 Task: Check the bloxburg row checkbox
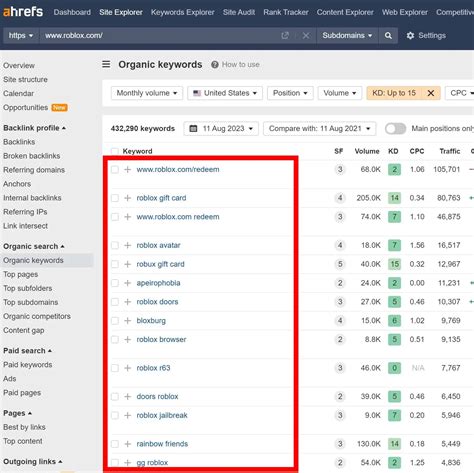pos(115,321)
